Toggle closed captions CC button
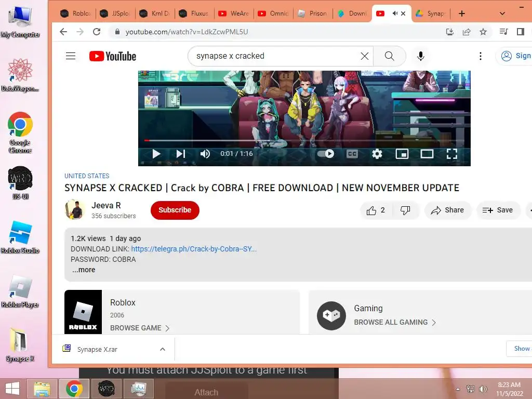532x399 pixels. pyautogui.click(x=352, y=154)
